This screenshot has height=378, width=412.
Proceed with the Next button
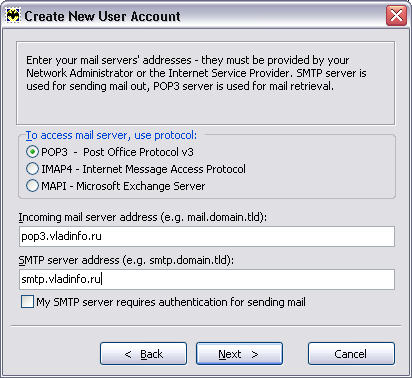click(x=239, y=354)
